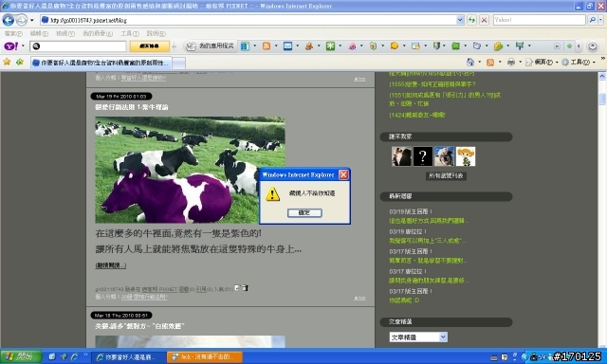Click the Home icon in IE command bar
This screenshot has height=364, width=607.
click(470, 63)
